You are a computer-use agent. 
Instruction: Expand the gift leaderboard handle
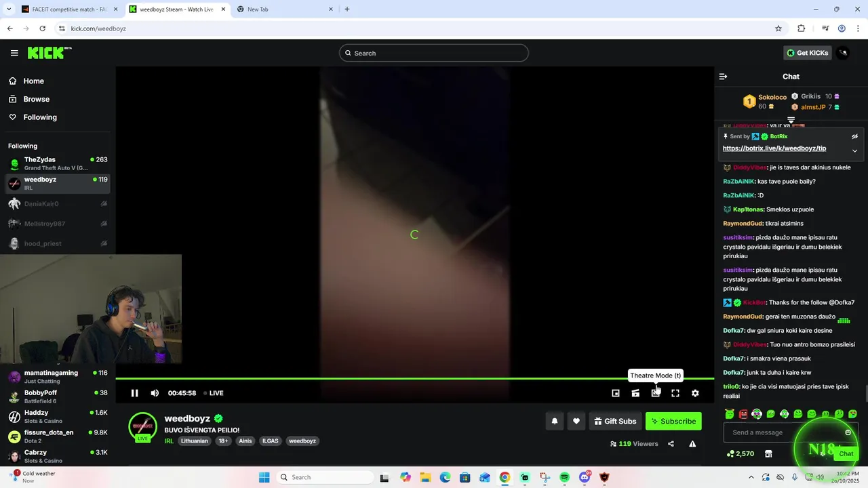pyautogui.click(x=791, y=120)
